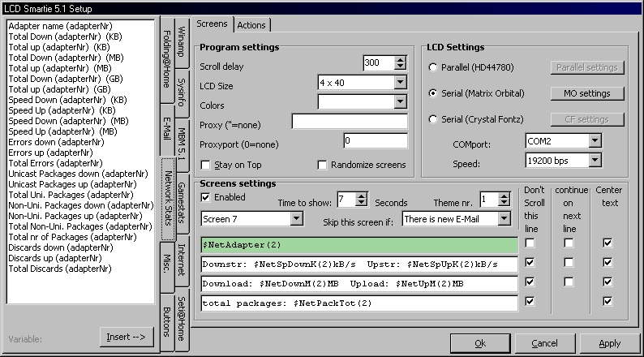Click the total packages line field
The width and height of the screenshot is (644, 357).
pyautogui.click(x=359, y=303)
